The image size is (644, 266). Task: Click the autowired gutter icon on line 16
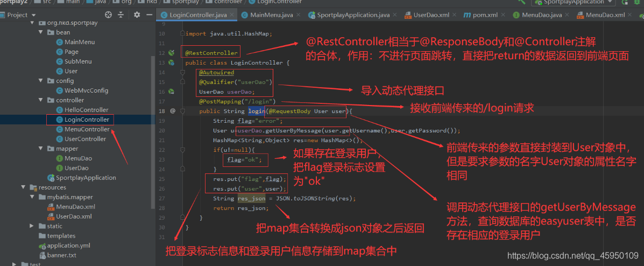172,92
